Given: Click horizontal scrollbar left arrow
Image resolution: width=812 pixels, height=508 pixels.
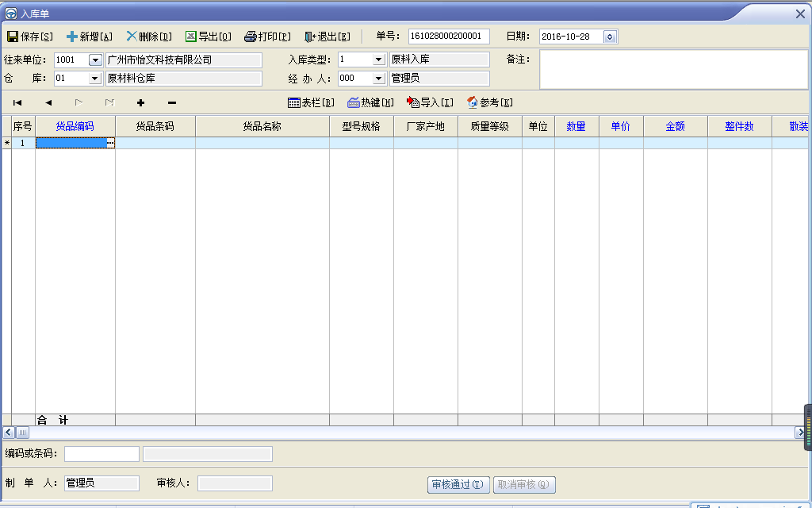Looking at the screenshot, I should pos(8,433).
